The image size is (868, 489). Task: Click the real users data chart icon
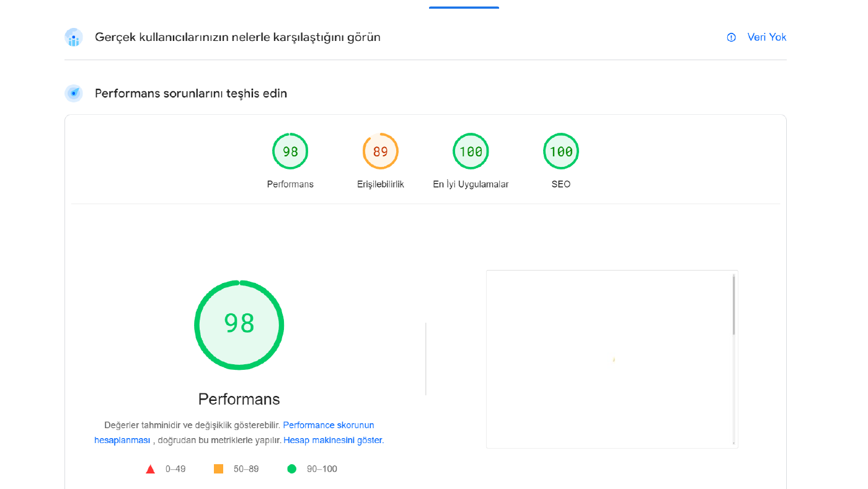73,37
